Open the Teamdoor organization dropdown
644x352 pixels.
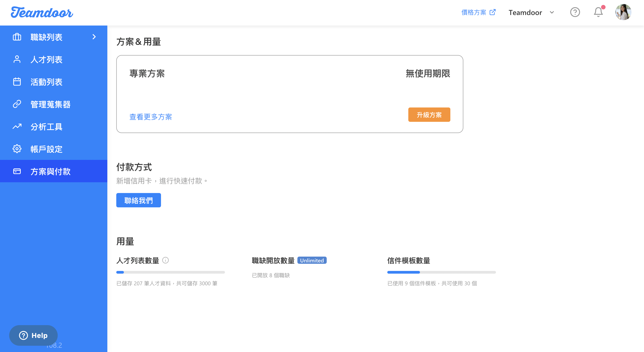pyautogui.click(x=531, y=13)
